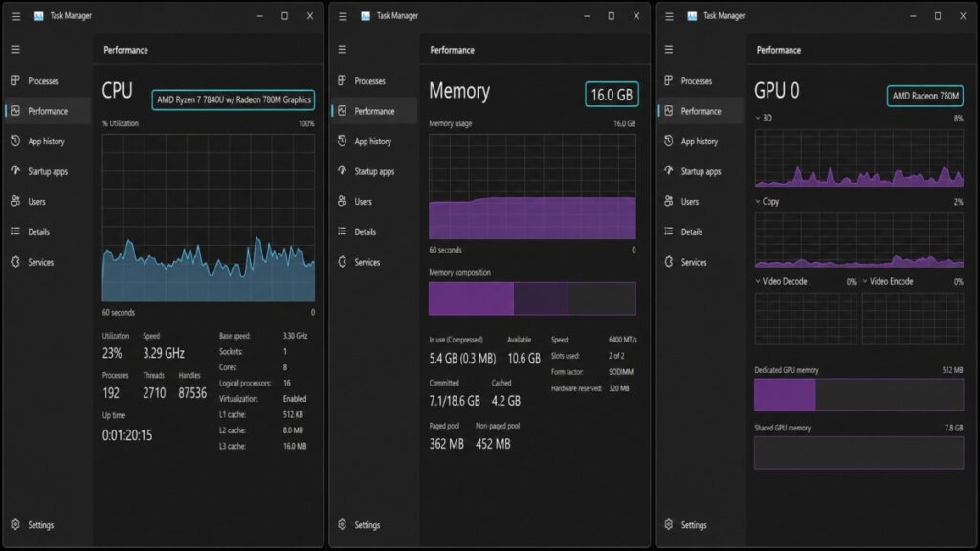This screenshot has height=551, width=980.
Task: Open Details label in the GPU window sidebar
Action: click(692, 231)
